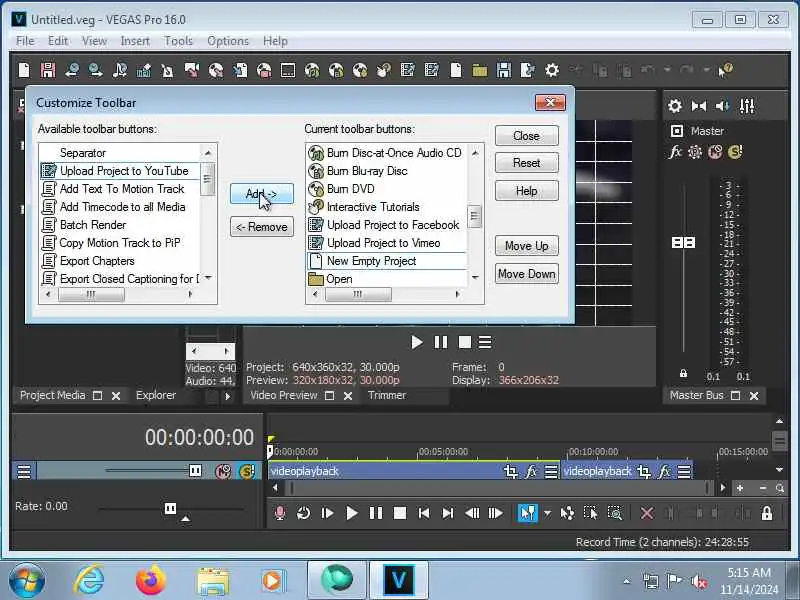The image size is (800, 600).
Task: Open the Tools menu
Action: click(179, 41)
